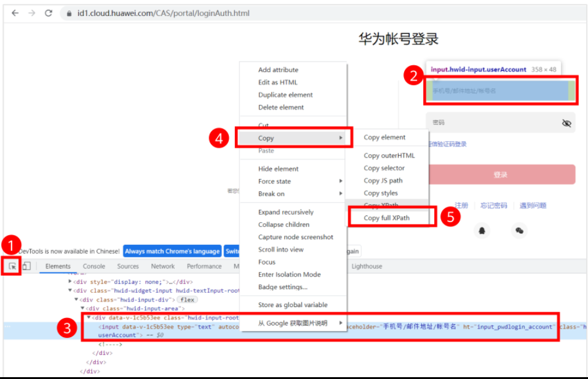Collapse the hwid-widget-input div node
The height and width of the screenshot is (379, 588).
(x=70, y=290)
